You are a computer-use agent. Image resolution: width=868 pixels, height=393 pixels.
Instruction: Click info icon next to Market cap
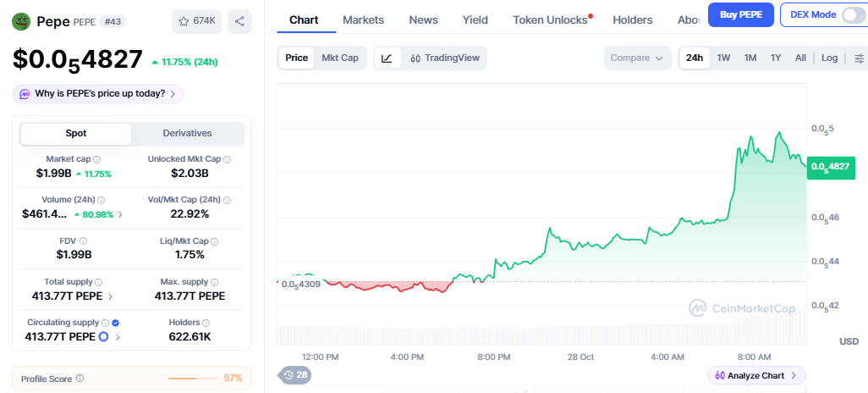(97, 159)
